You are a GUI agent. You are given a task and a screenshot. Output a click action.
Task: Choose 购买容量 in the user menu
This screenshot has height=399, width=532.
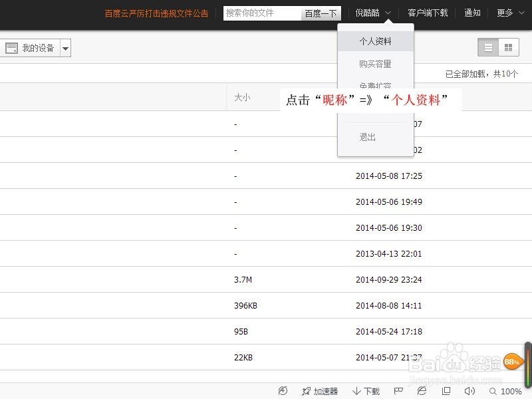(376, 64)
